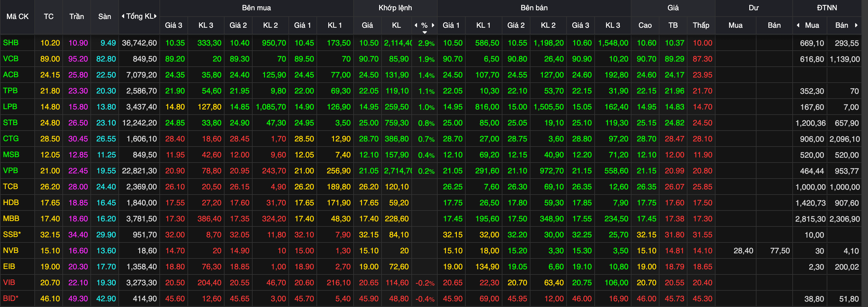Open stock symbol HDB

[x=11, y=203]
